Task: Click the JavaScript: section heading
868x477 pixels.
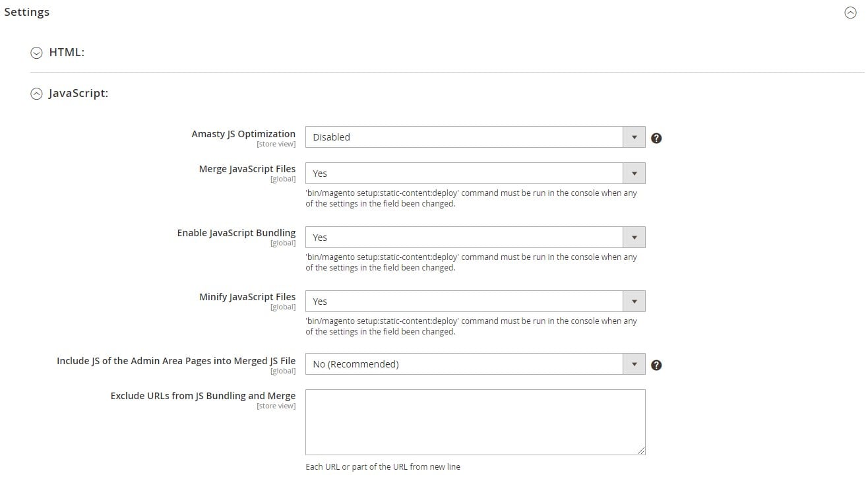Action: coord(78,94)
